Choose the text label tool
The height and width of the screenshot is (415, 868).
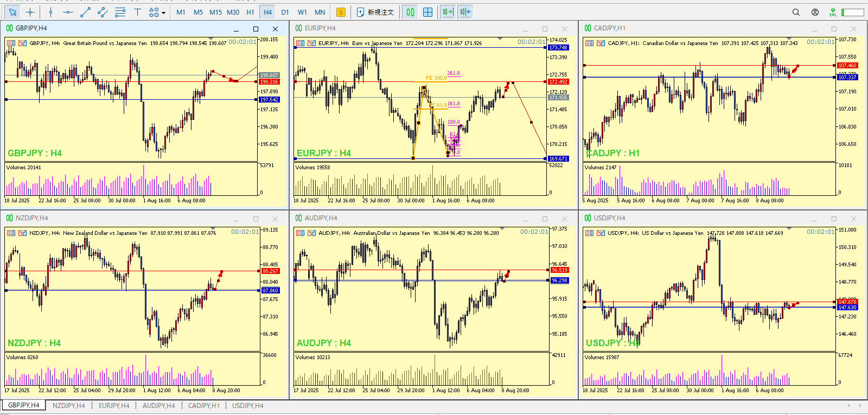click(x=137, y=12)
